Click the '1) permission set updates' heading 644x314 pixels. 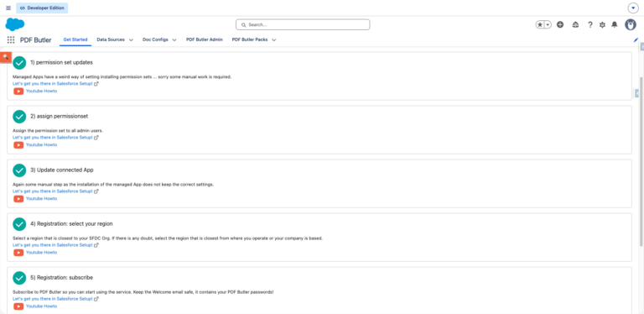[61, 62]
